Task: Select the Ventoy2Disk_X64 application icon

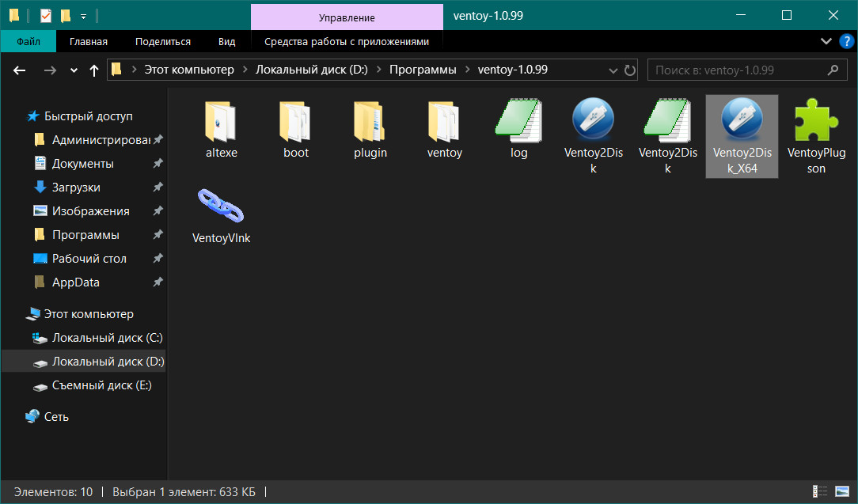Action: [x=742, y=136]
